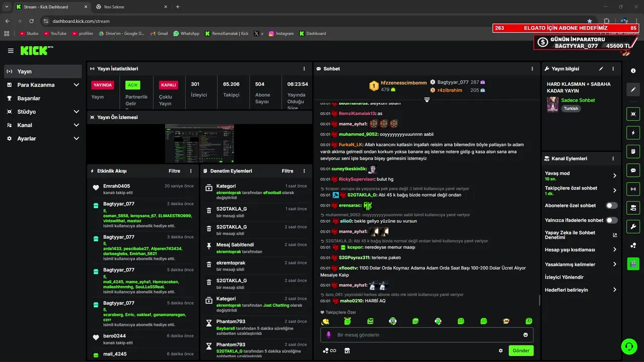Viewport: 644px width, 362px height.
Task: Open the green headset support button
Action: pyautogui.click(x=628, y=346)
